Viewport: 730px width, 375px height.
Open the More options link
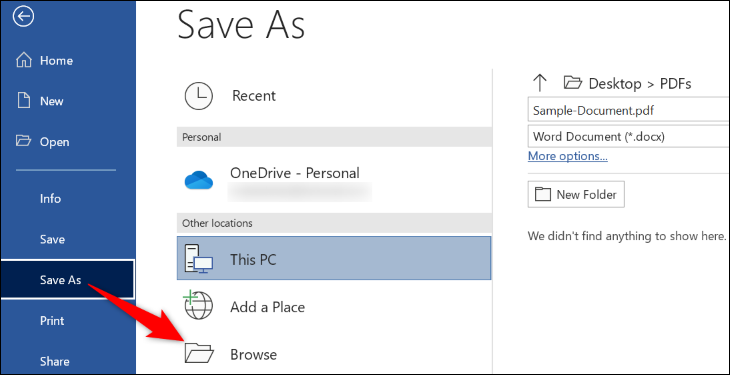pyautogui.click(x=568, y=157)
